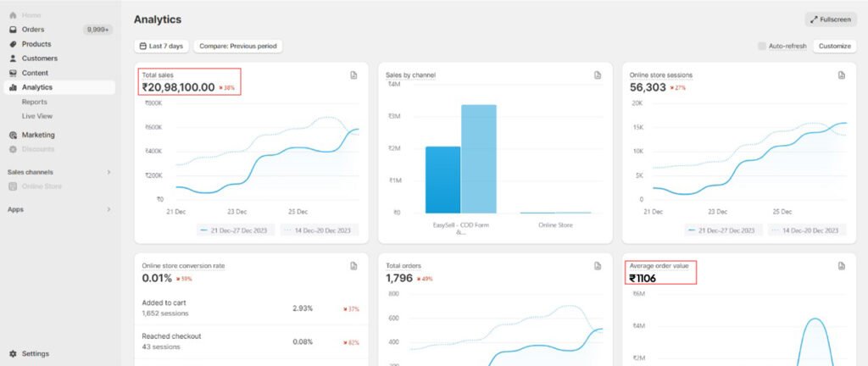The width and height of the screenshot is (868, 366).
Task: Toggle 14 Dec–20 Dec 2023 legend in Total sales
Action: [x=320, y=230]
